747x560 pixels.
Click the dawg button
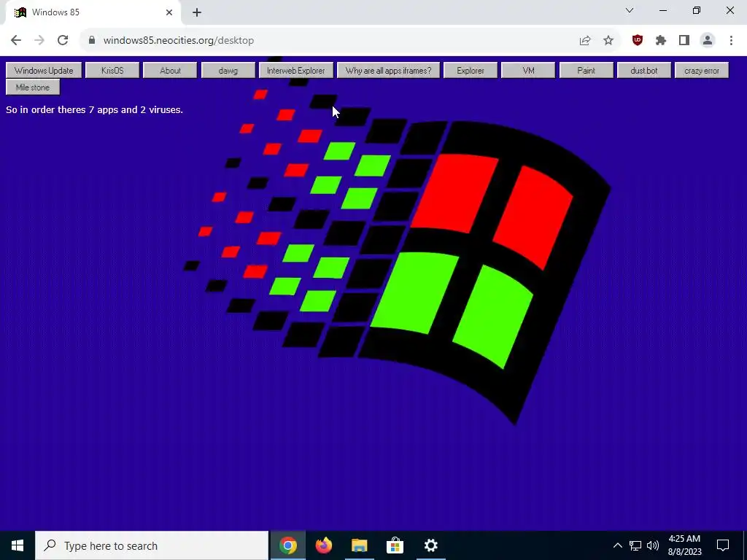coord(228,71)
